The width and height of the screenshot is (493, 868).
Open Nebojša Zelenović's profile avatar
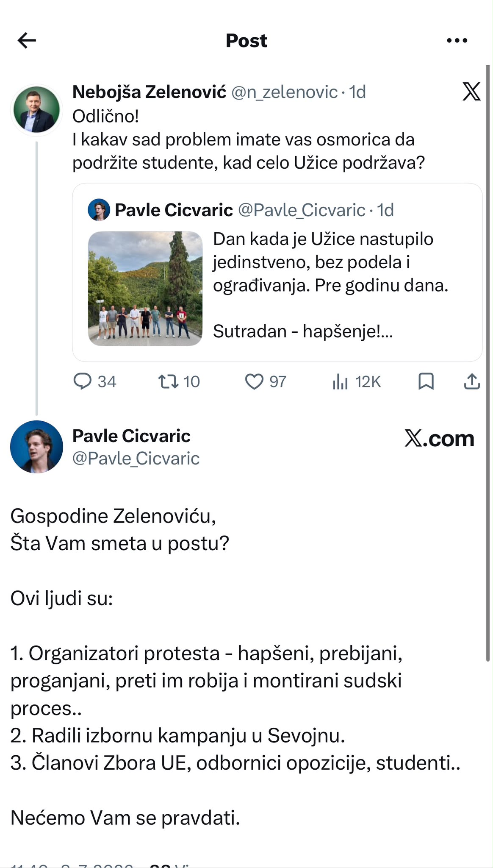click(36, 110)
